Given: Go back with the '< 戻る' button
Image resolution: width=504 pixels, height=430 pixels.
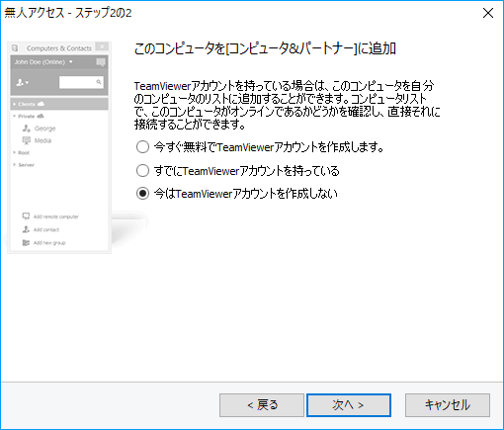Looking at the screenshot, I should point(262,405).
